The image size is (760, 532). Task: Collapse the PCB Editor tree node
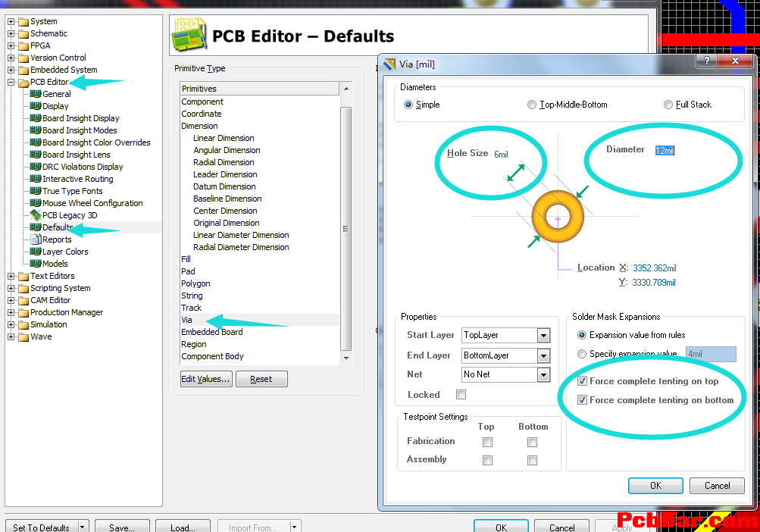(x=11, y=83)
